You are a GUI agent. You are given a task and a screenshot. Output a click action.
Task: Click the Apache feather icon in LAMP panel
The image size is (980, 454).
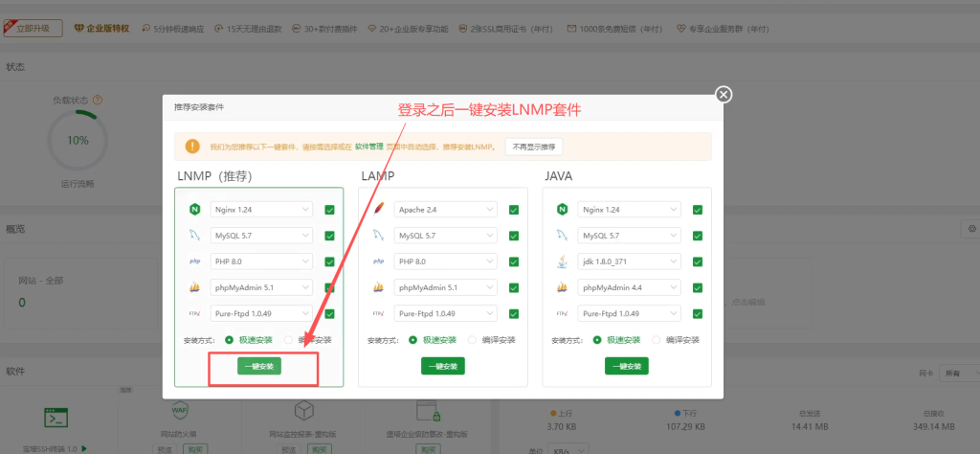click(378, 210)
